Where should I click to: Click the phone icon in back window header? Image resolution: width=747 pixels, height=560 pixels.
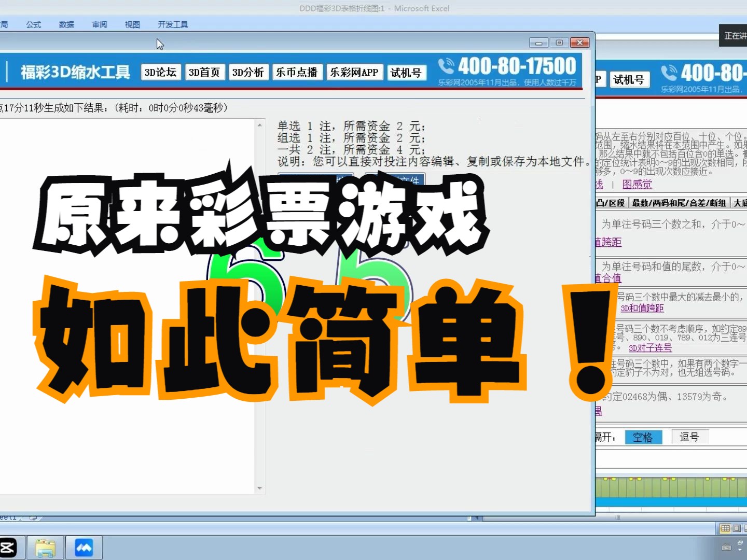click(669, 73)
